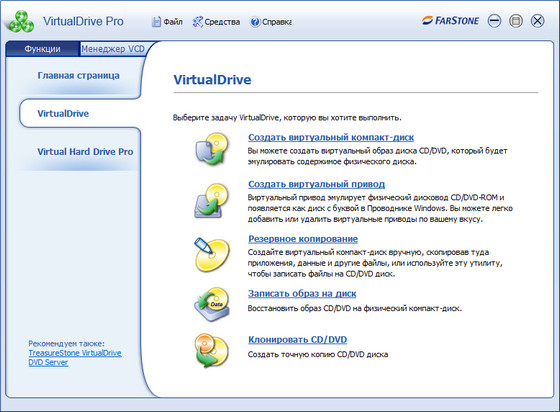Click the Резервное копирование pencil disc icon

click(211, 254)
